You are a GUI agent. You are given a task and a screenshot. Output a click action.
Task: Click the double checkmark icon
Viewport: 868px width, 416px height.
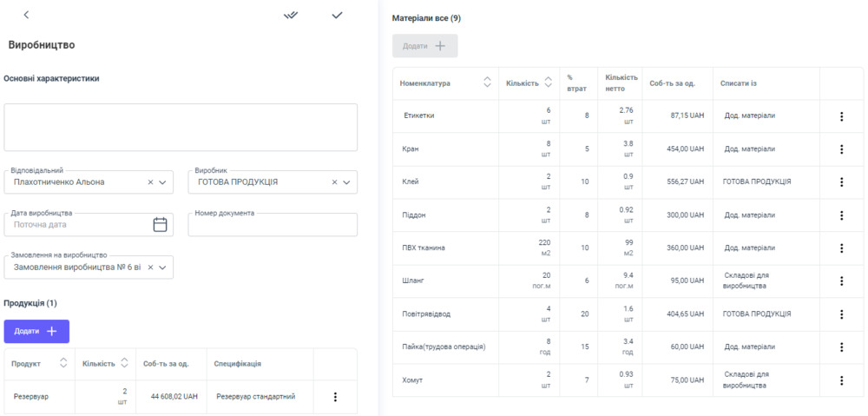click(291, 15)
